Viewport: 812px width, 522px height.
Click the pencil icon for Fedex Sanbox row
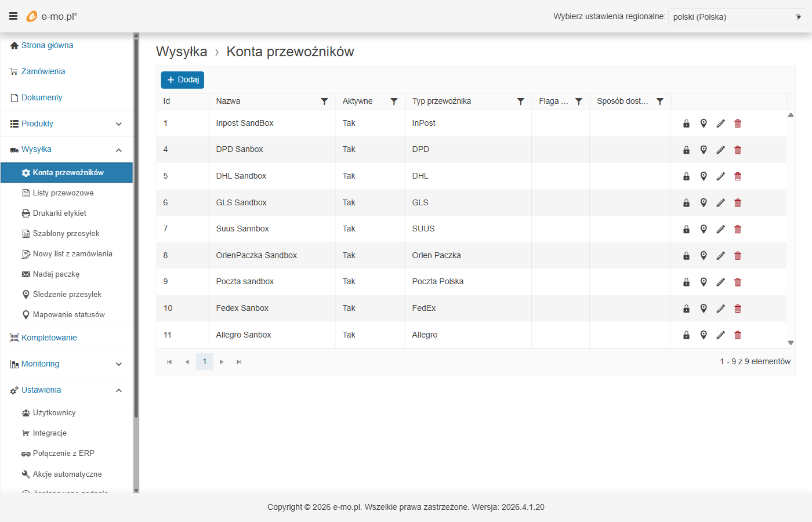[720, 309]
